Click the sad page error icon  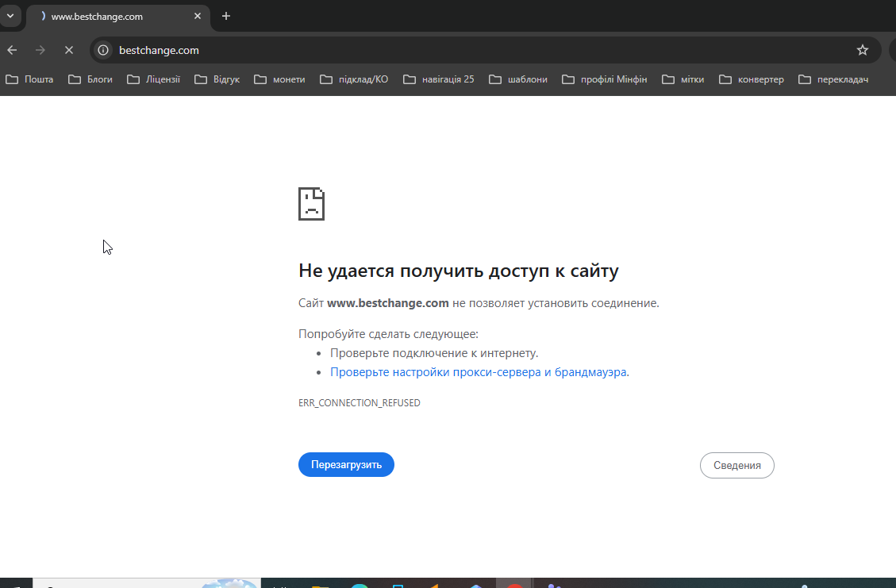[311, 204]
